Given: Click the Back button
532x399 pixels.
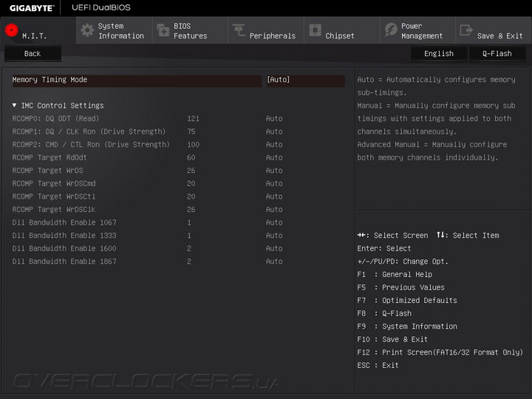Looking at the screenshot, I should click(33, 54).
